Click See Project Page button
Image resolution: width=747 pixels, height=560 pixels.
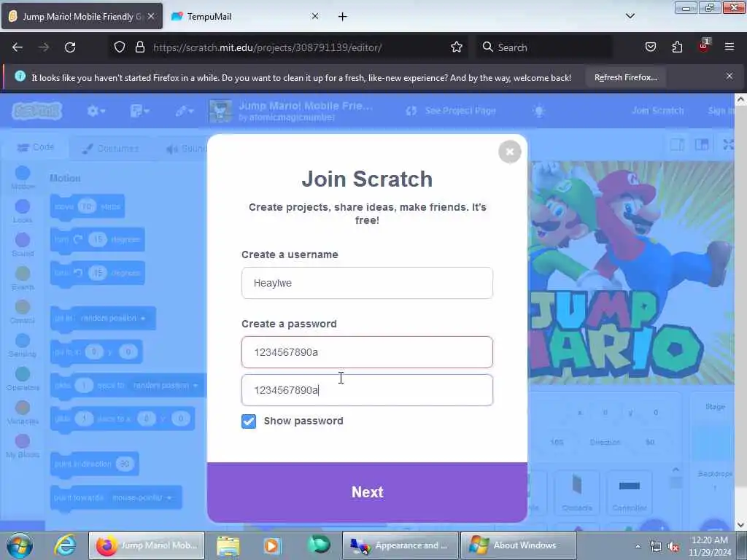451,111
